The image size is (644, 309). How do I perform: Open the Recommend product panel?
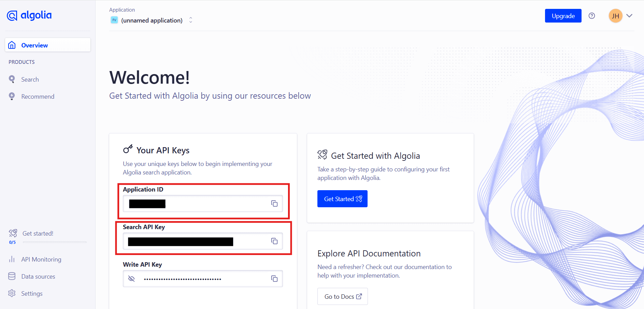point(38,96)
